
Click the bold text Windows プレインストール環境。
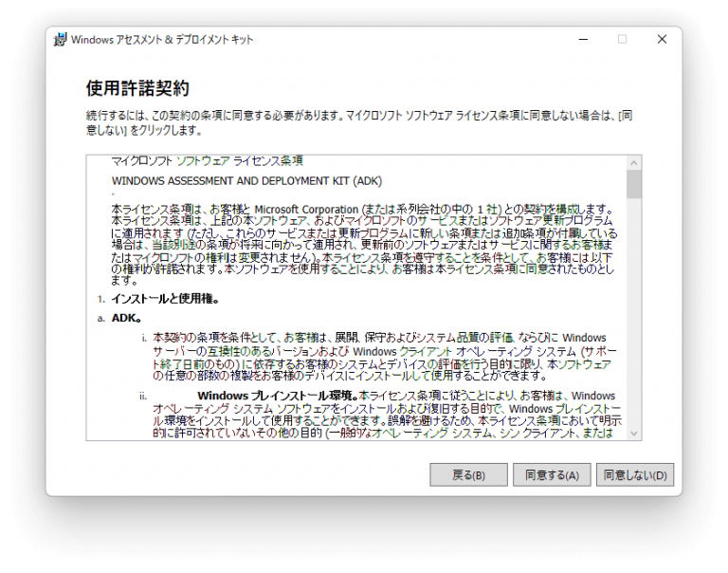click(278, 396)
